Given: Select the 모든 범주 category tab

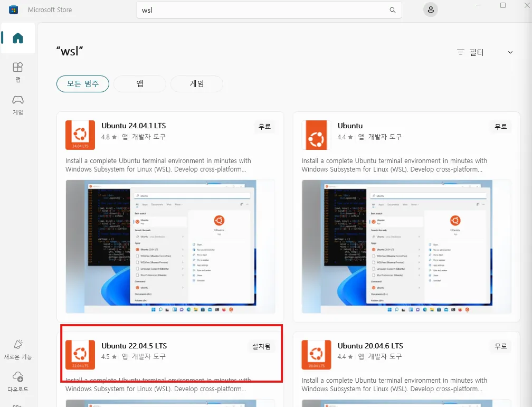Looking at the screenshot, I should coord(83,84).
